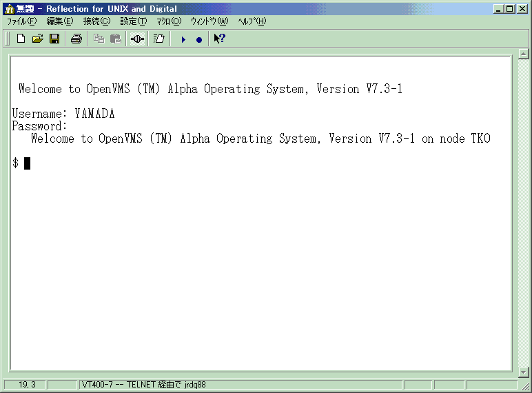532x393 pixels.
Task: Open the ヘルプ(H) help menu
Action: [x=252, y=21]
